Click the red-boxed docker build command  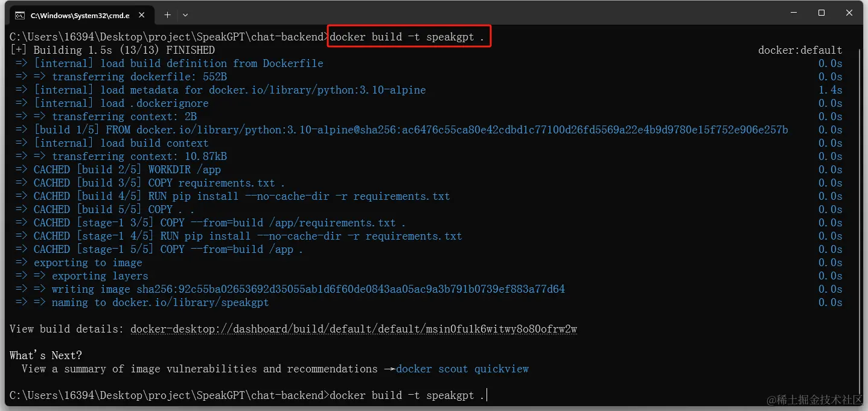(x=407, y=37)
